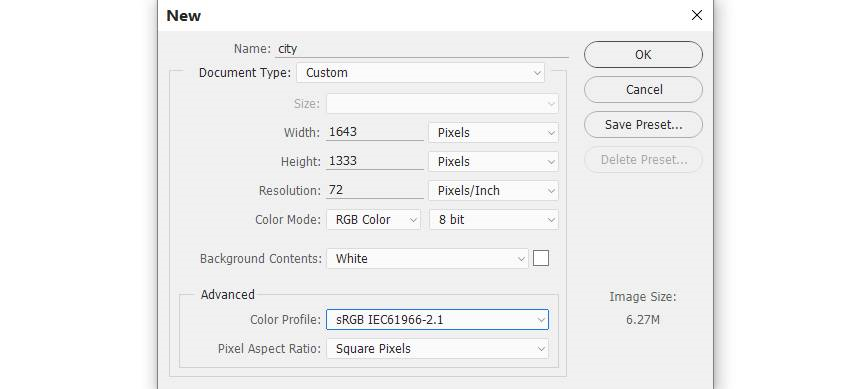Open Color Mode RGB Color dropdown

[373, 220]
